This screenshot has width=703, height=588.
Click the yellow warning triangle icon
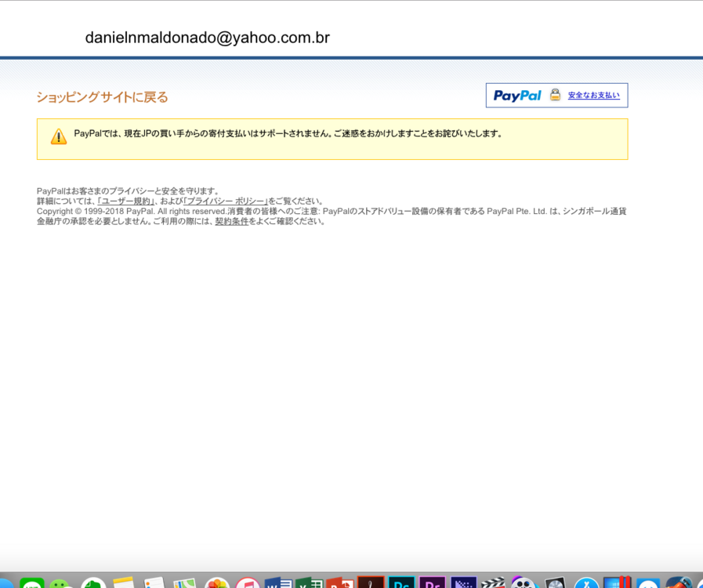tap(59, 137)
